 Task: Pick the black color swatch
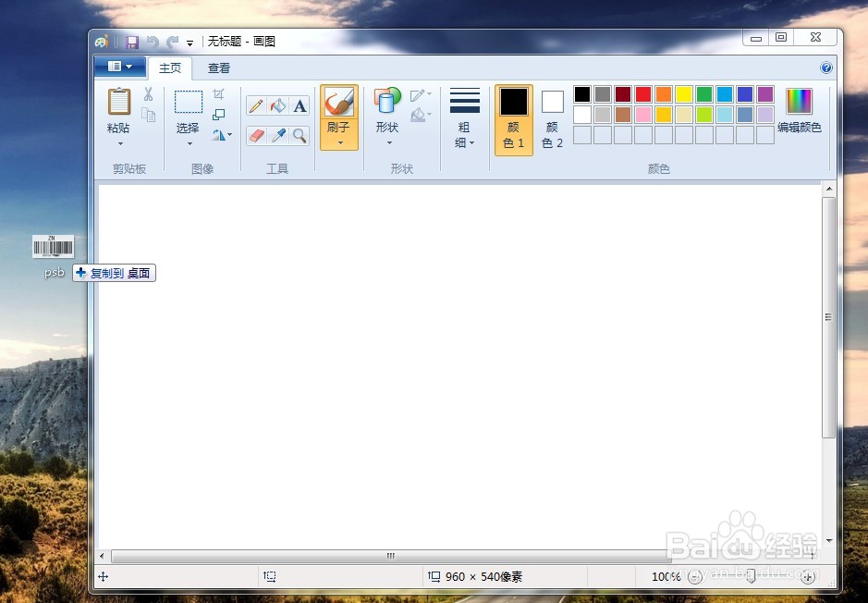pos(581,94)
